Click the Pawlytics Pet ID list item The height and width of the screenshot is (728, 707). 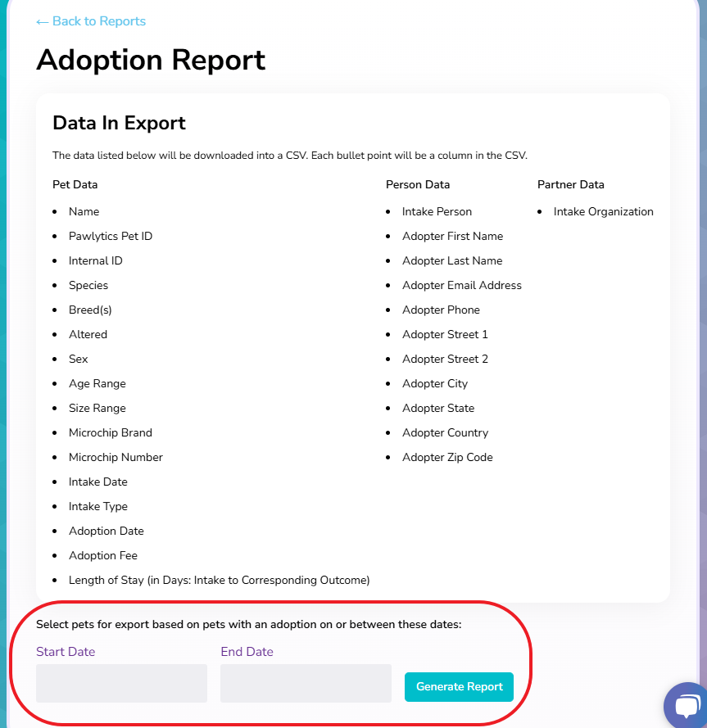(111, 236)
